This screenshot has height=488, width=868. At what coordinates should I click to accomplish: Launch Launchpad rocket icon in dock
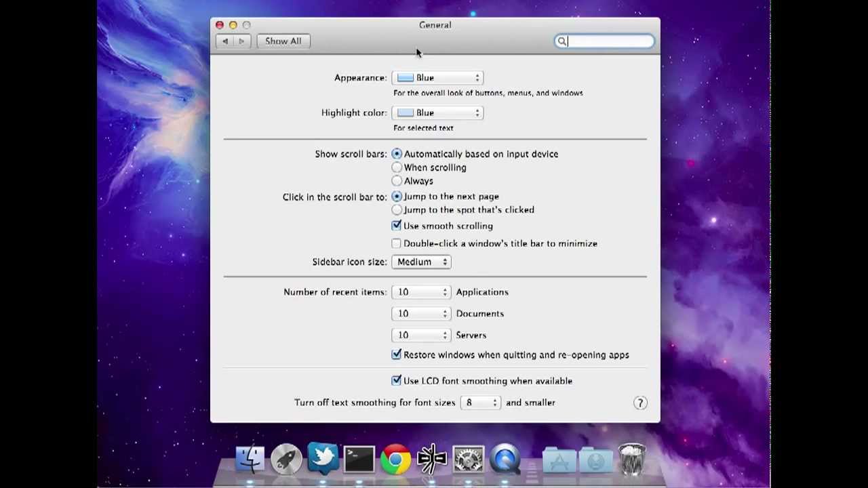click(286, 460)
